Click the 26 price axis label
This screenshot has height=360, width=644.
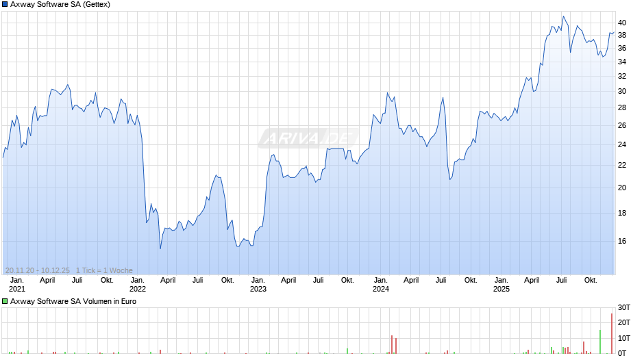pos(622,126)
